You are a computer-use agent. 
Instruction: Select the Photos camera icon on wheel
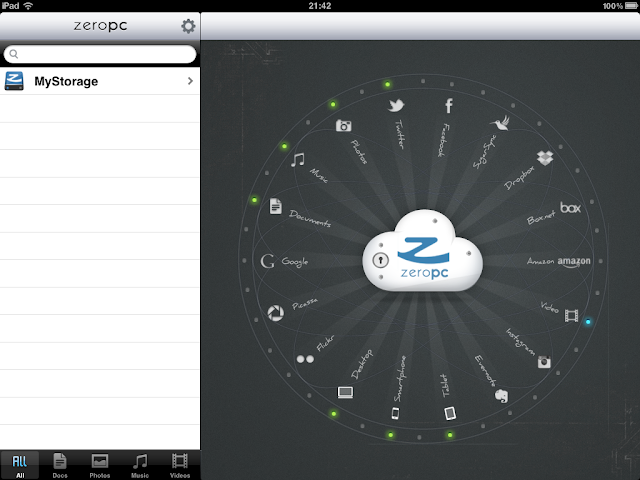tap(343, 126)
